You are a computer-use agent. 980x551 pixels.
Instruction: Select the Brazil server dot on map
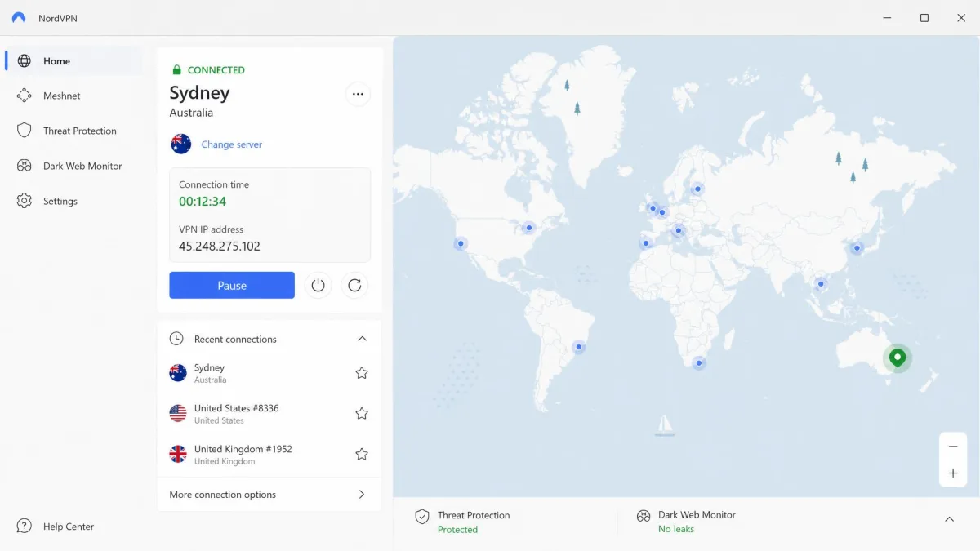click(x=579, y=347)
